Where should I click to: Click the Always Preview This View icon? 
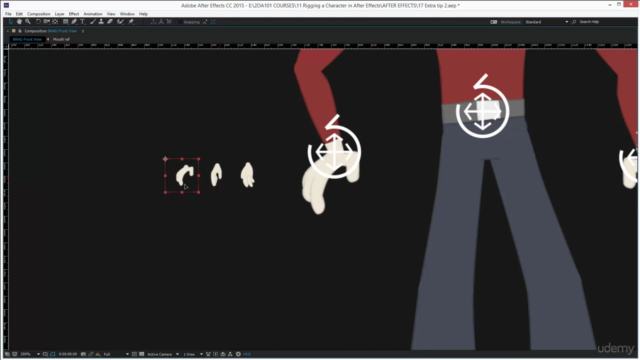click(7, 354)
